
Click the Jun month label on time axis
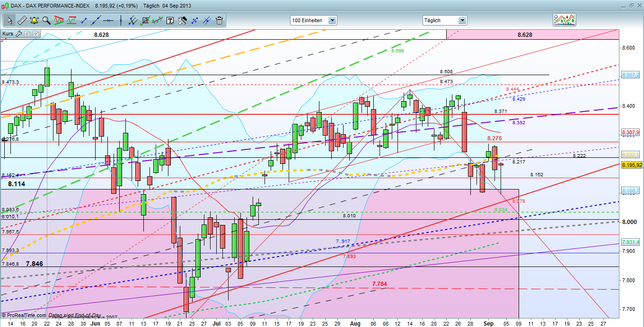click(x=95, y=323)
